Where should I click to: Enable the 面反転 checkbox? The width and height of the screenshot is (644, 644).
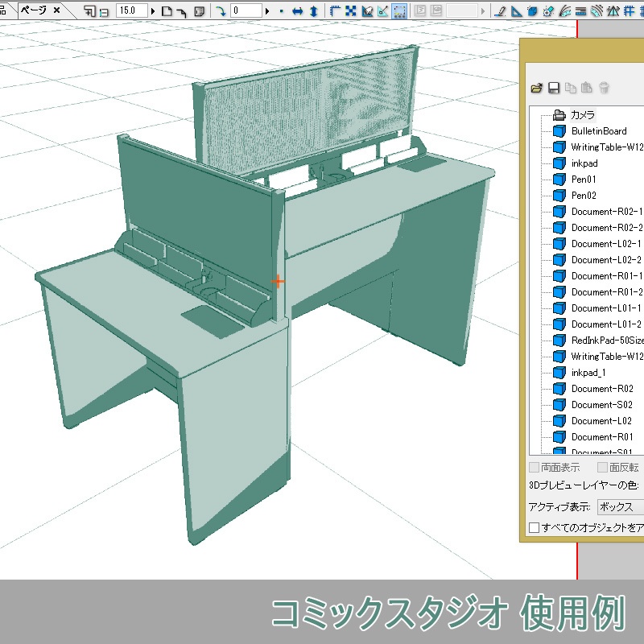coord(601,467)
